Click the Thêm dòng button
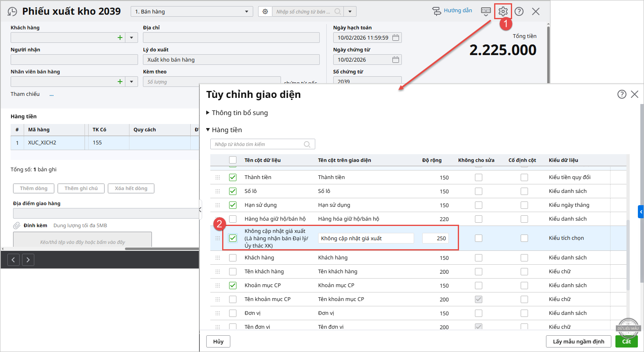This screenshot has width=644, height=352. tap(34, 188)
